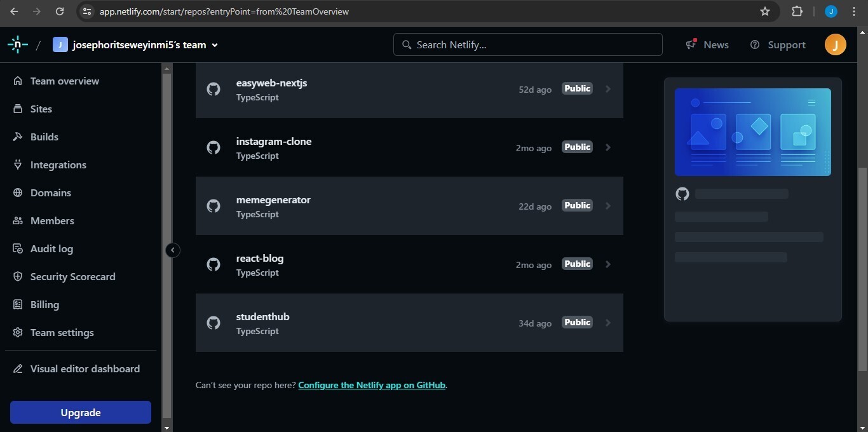Click the Netlify logo icon
The height and width of the screenshot is (432, 868).
pos(17,44)
